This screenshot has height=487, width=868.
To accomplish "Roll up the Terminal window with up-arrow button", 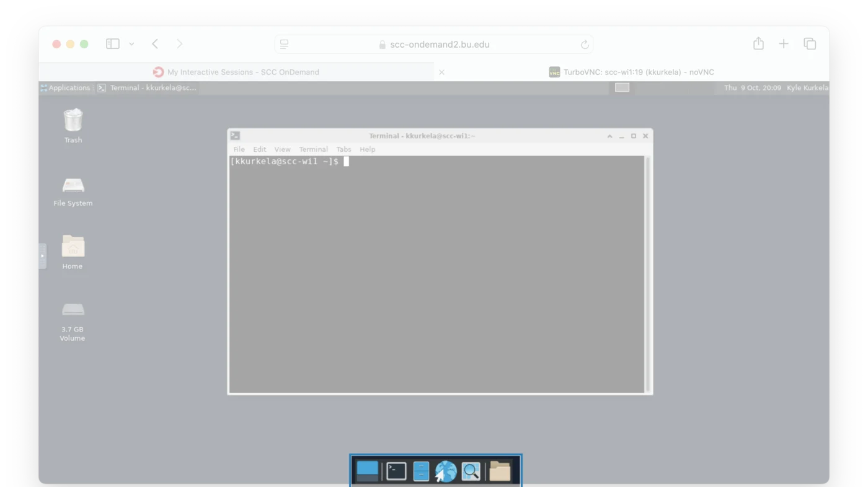I will 609,136.
